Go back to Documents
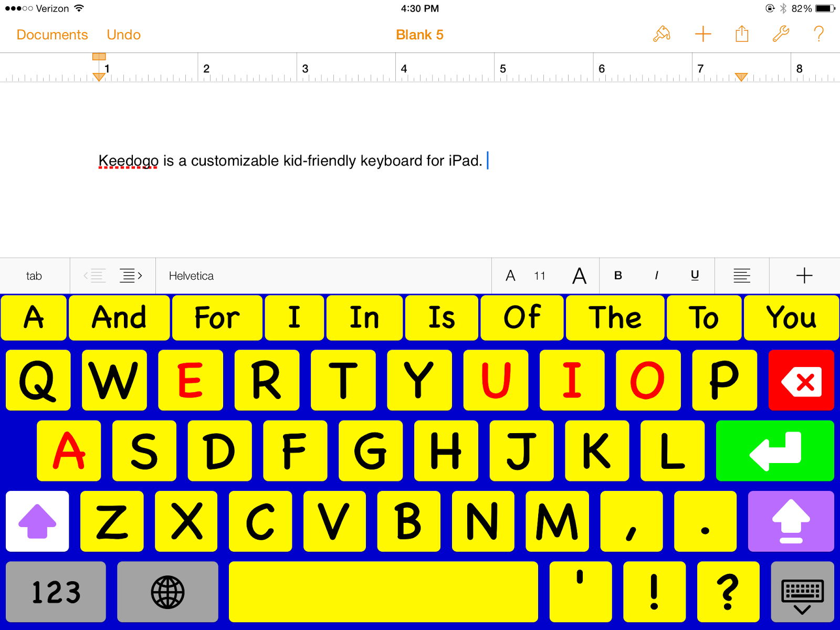Image resolution: width=840 pixels, height=630 pixels. [52, 35]
